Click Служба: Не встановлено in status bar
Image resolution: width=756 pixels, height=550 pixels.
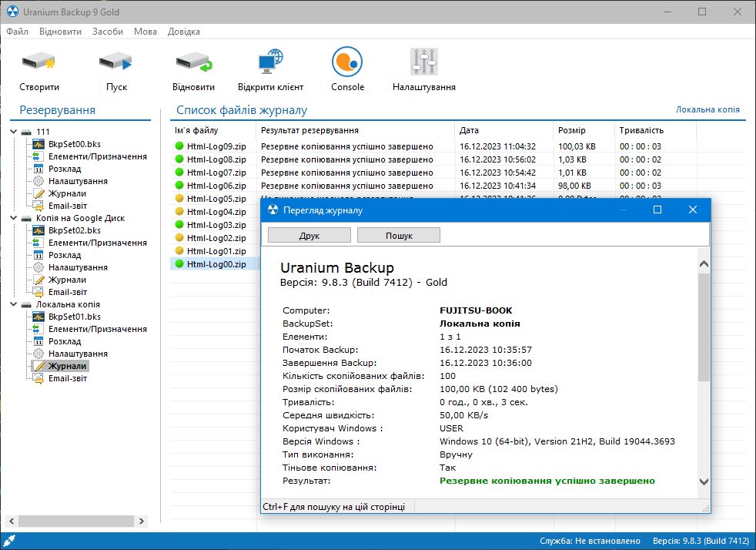pyautogui.click(x=590, y=541)
